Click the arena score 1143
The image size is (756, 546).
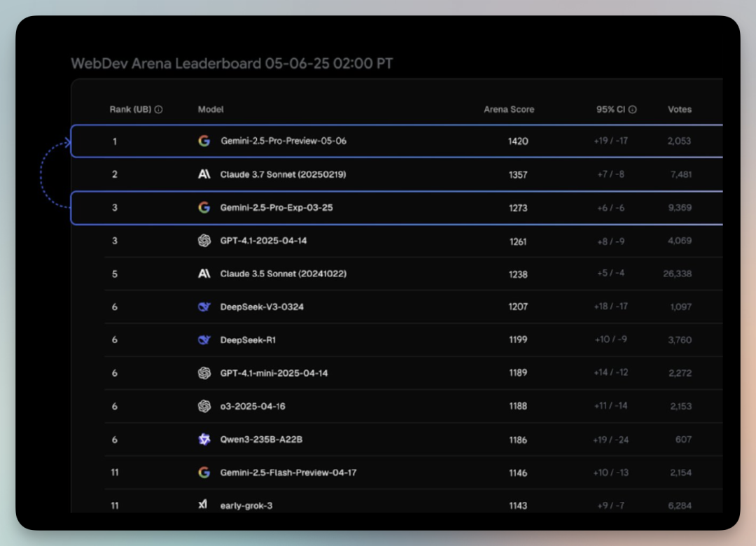(x=518, y=505)
